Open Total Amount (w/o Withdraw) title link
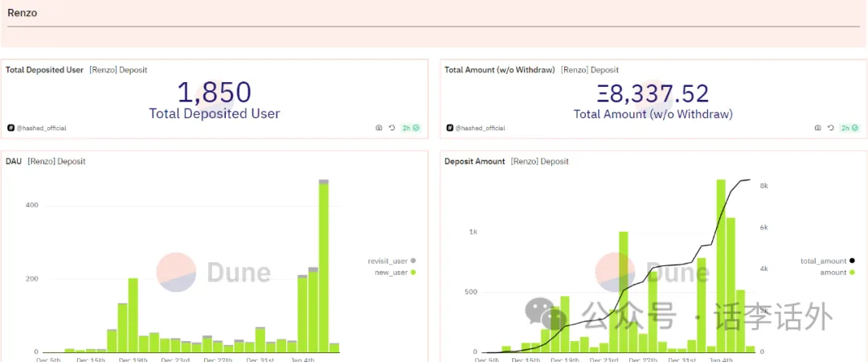Viewport: 868px width, 362px height. (x=500, y=70)
